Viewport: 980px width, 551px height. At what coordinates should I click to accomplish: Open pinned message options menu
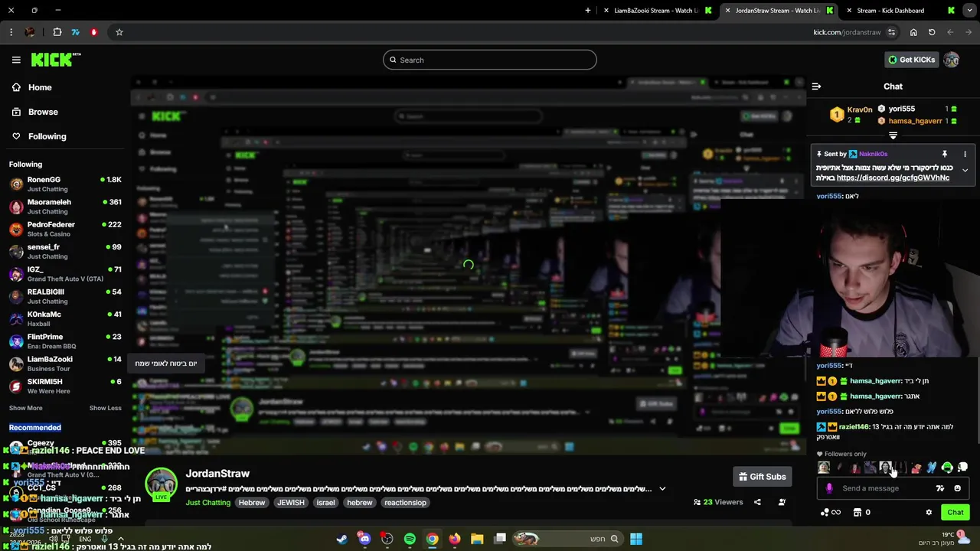[x=965, y=154]
